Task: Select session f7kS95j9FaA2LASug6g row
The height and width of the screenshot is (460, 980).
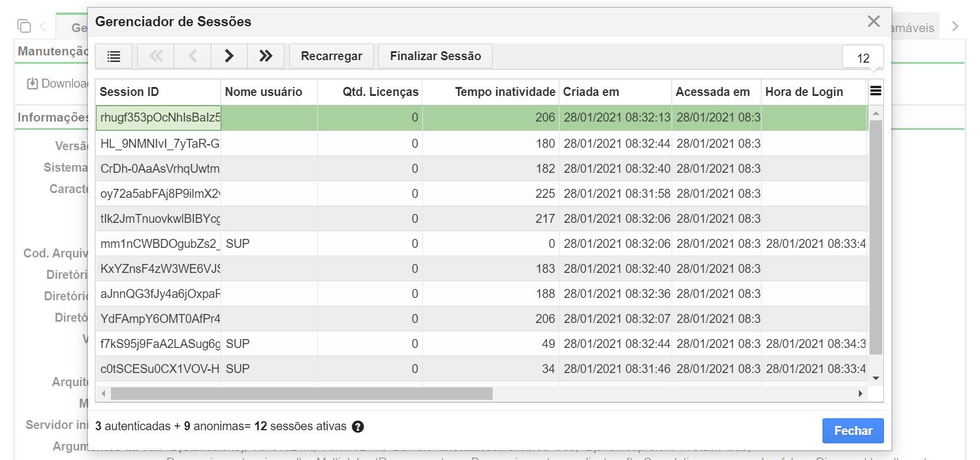Action: coord(481,344)
